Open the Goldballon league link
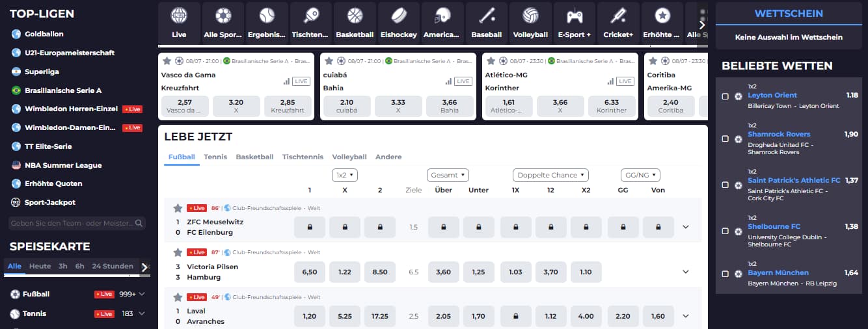Viewport: 868px width, 329px height. click(44, 34)
